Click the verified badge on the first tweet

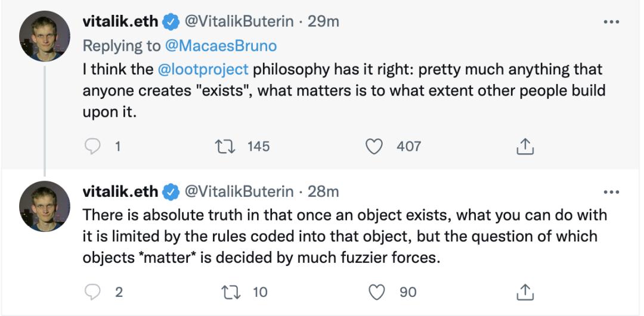pos(172,22)
